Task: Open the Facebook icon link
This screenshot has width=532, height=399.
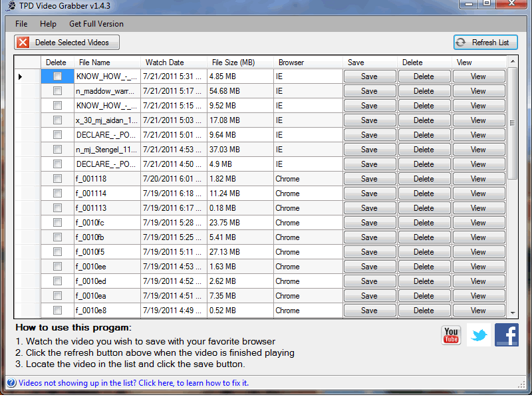Action: (x=507, y=335)
